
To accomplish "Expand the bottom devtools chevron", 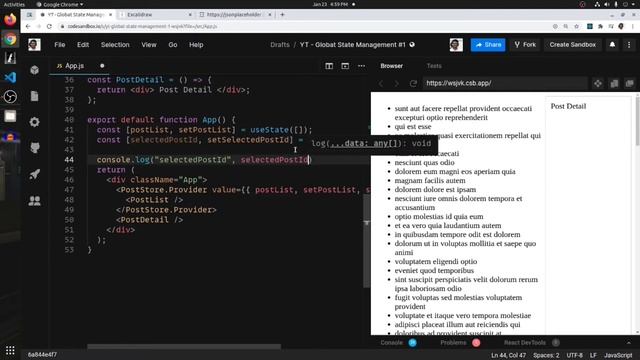I will (629, 342).
